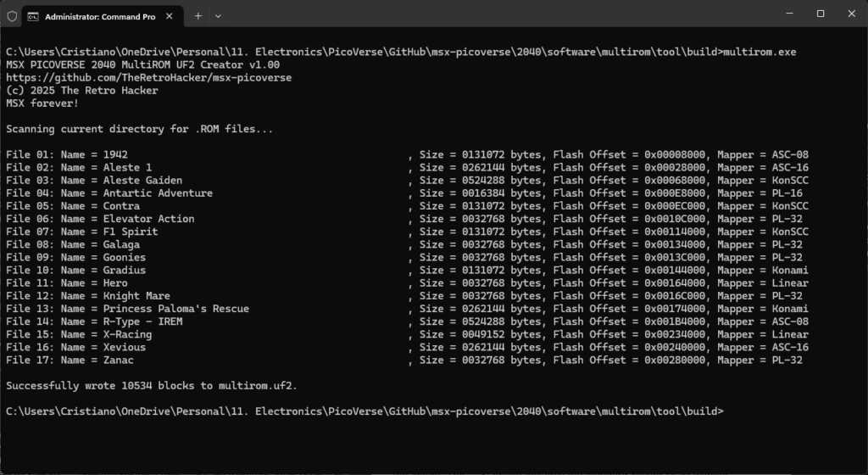
Task: Click the empty title bar drag area
Action: click(x=492, y=15)
